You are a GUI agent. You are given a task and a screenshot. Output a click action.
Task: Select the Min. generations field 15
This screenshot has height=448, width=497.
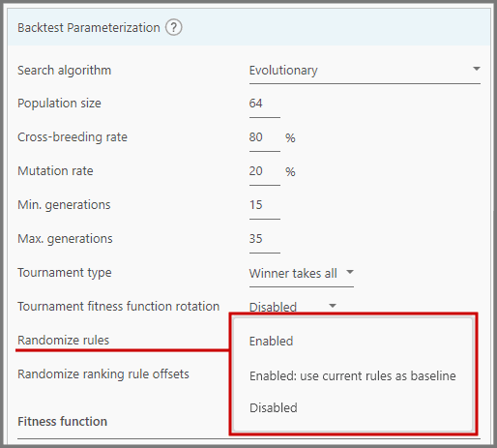point(265,205)
